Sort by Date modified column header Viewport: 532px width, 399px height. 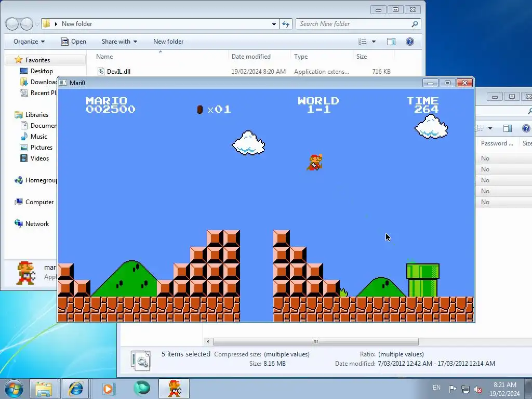tap(251, 57)
